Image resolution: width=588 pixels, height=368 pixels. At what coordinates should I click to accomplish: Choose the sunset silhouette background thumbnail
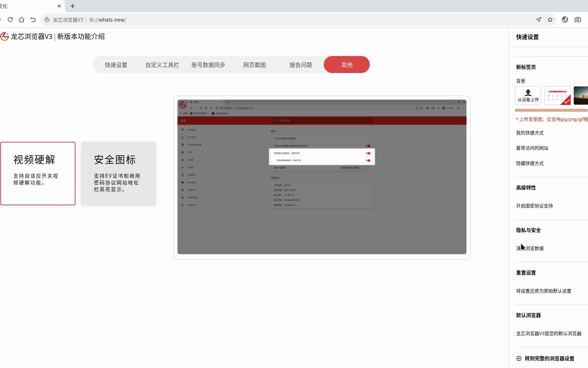coord(581,95)
